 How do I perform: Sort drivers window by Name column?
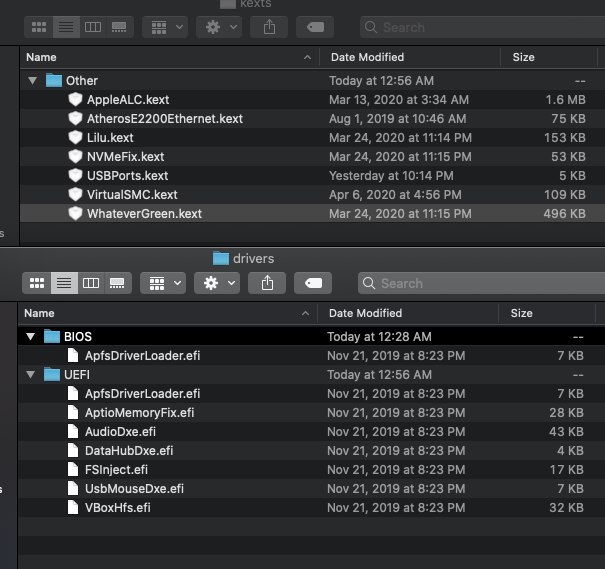pos(167,313)
